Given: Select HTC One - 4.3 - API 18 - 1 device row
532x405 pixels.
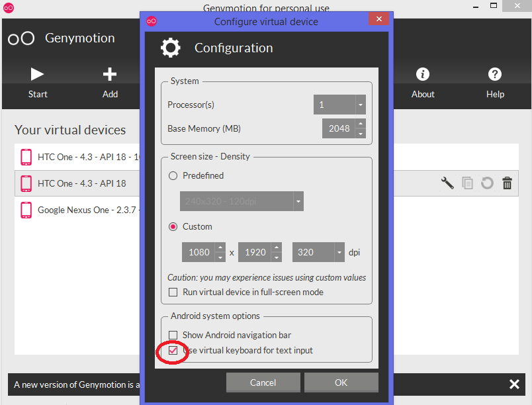Looking at the screenshot, I should [77, 157].
